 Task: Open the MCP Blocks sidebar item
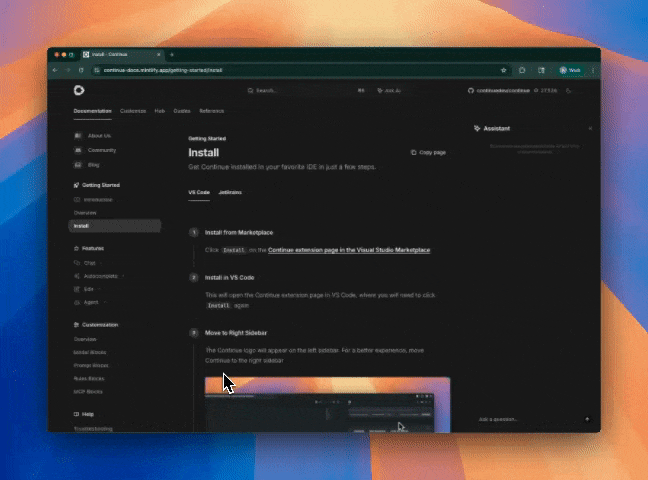[88, 392]
